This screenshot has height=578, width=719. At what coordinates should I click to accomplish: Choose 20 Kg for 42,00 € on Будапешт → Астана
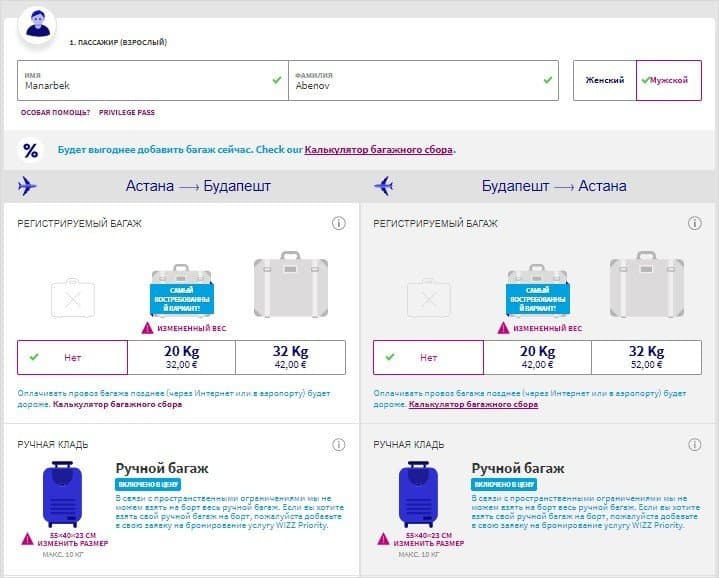tap(537, 358)
